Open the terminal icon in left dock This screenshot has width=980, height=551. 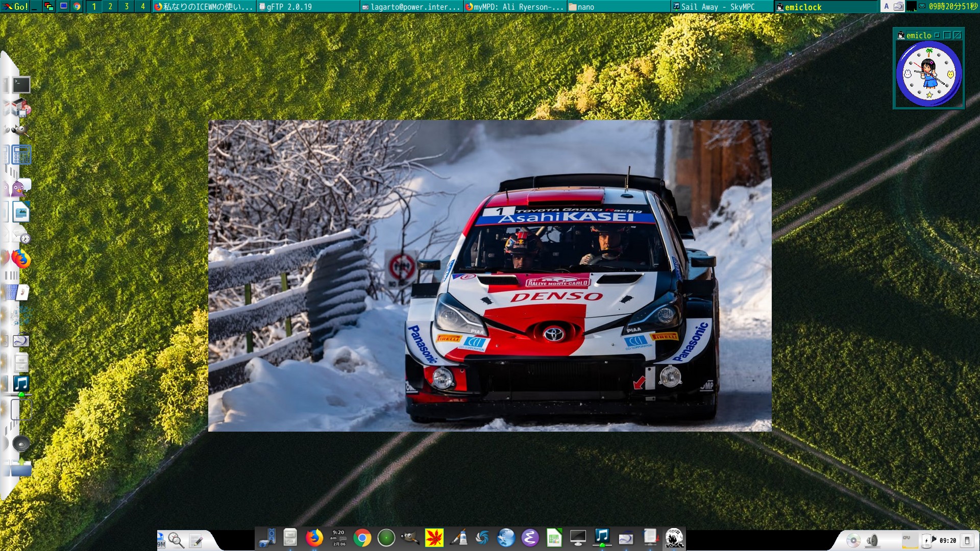pyautogui.click(x=21, y=85)
